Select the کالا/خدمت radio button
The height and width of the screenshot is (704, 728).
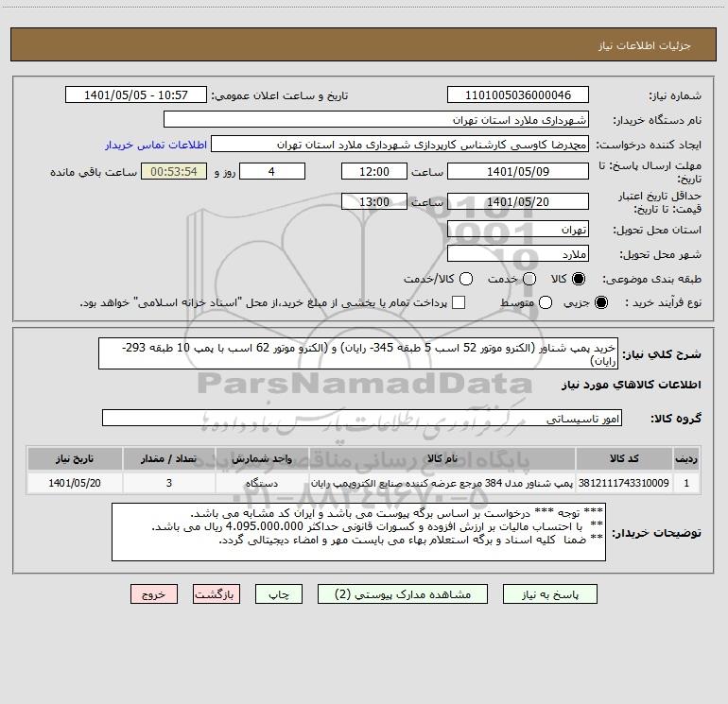coord(466,279)
